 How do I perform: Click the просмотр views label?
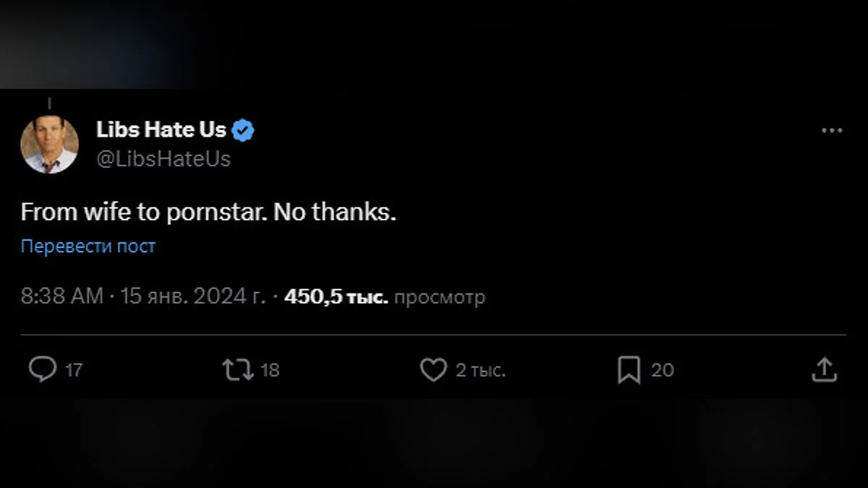(x=440, y=296)
